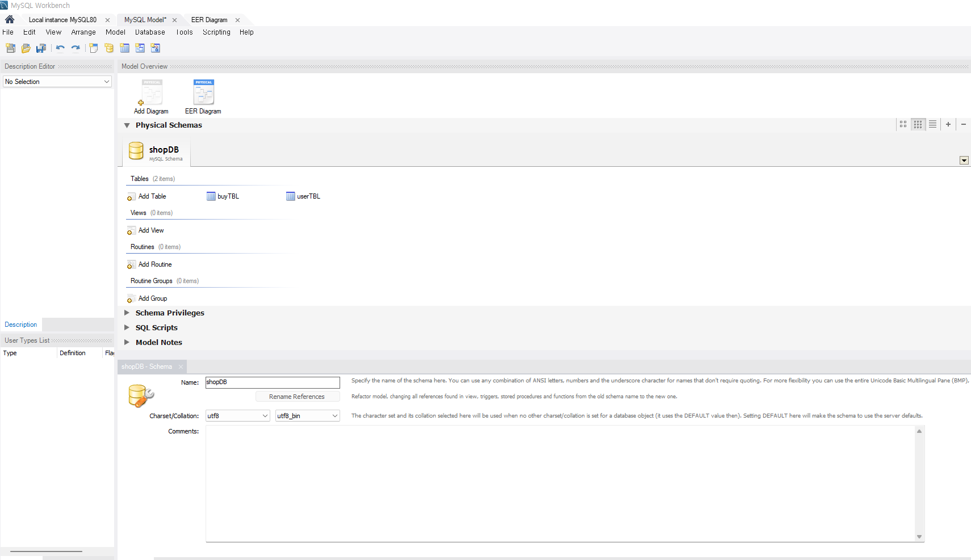Switch to large icons view

point(903,124)
